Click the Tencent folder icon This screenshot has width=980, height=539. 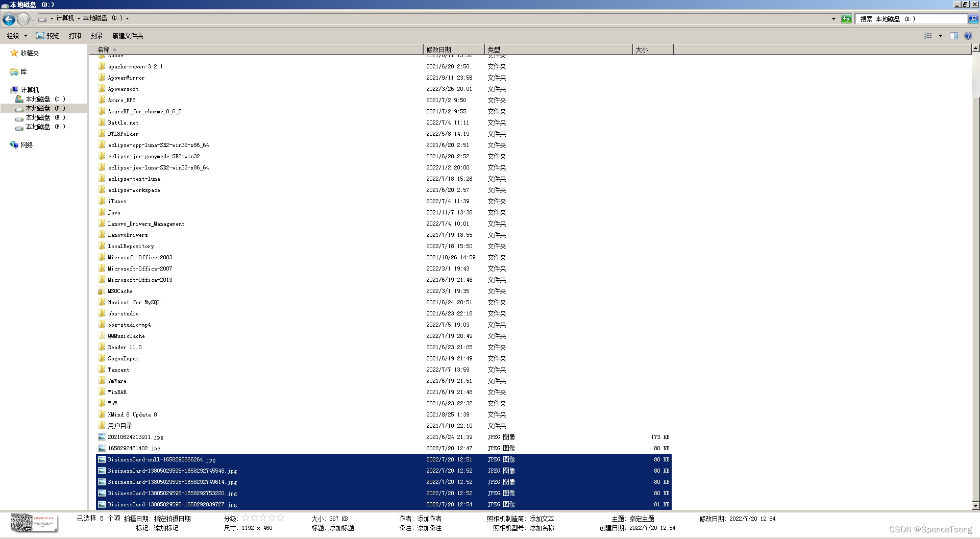point(102,370)
